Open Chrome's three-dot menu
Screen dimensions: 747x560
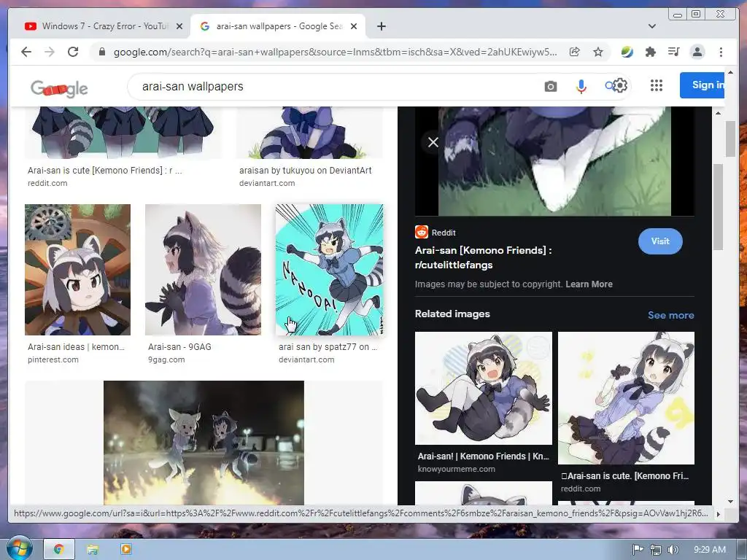coord(721,52)
